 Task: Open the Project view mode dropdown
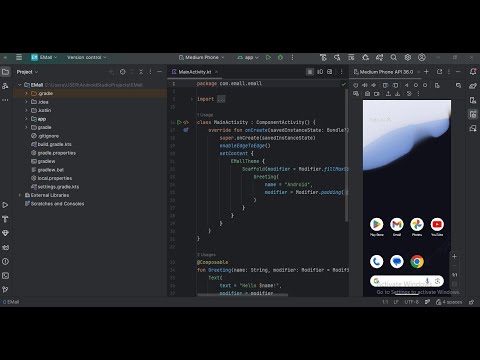27,72
